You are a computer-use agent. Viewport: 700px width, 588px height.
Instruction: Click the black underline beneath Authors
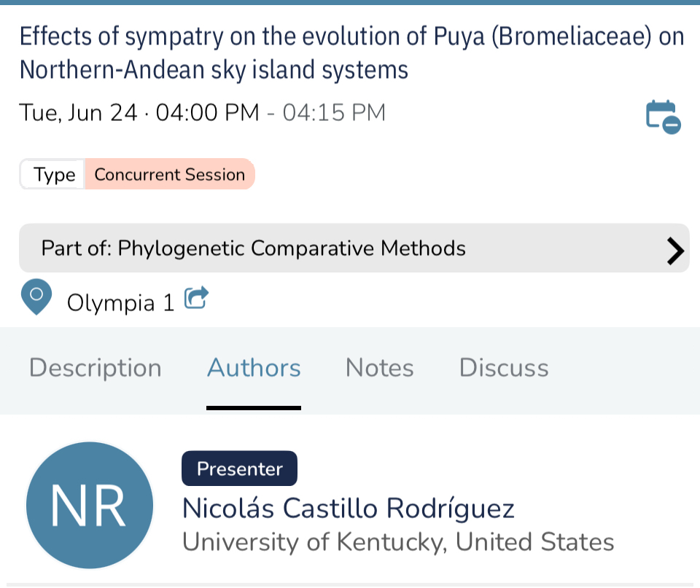pos(254,408)
